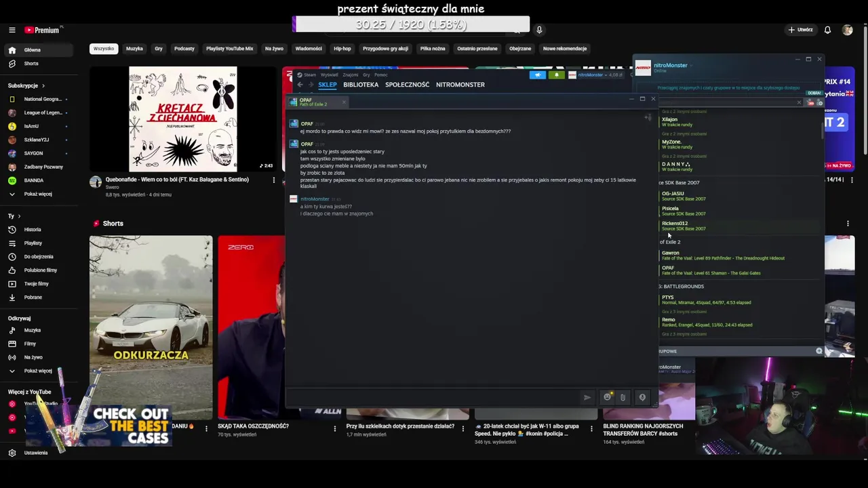868x488 pixels.
Task: Select the Piłka nożna filter chip
Action: click(433, 49)
